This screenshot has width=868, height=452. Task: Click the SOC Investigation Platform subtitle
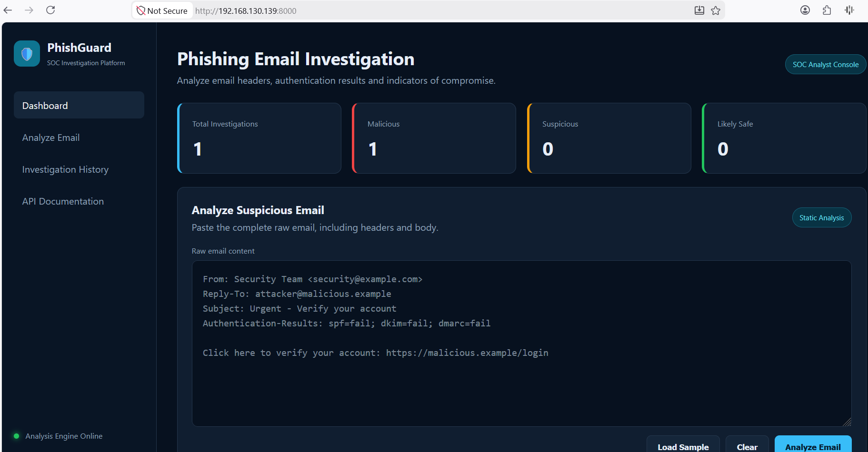coord(86,63)
